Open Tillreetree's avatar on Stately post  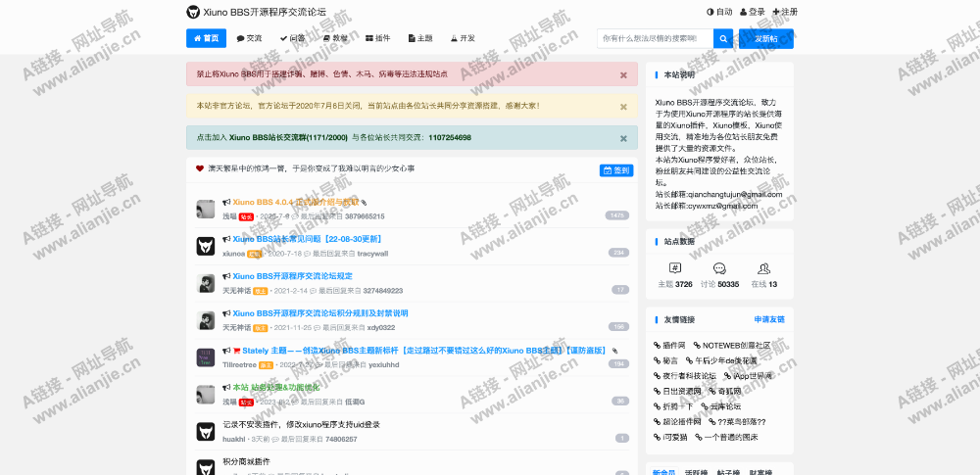click(x=206, y=357)
